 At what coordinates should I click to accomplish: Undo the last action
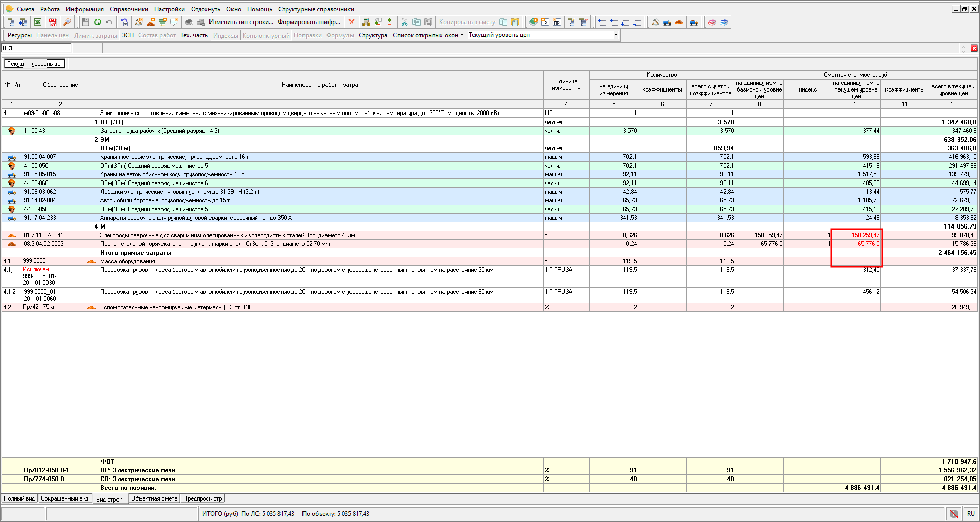109,22
